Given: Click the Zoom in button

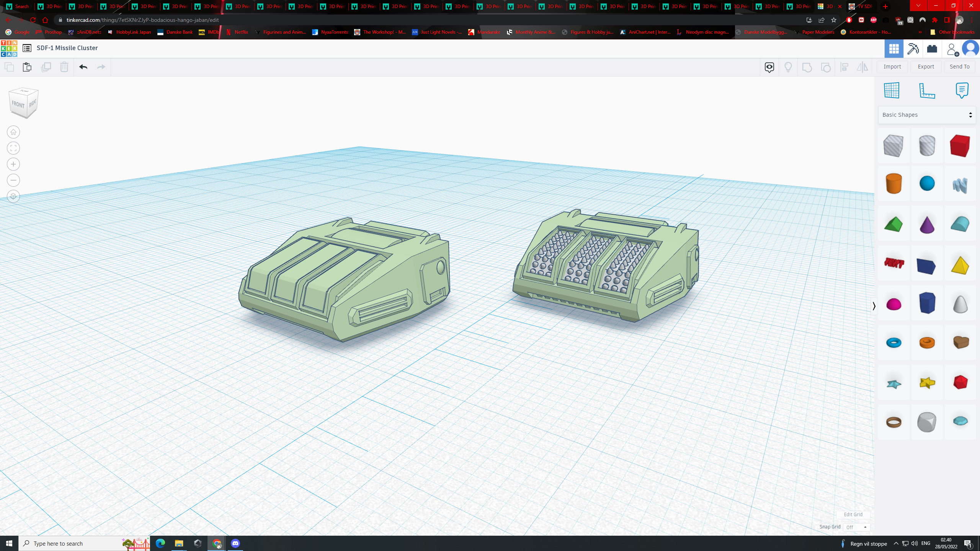Looking at the screenshot, I should point(13,165).
